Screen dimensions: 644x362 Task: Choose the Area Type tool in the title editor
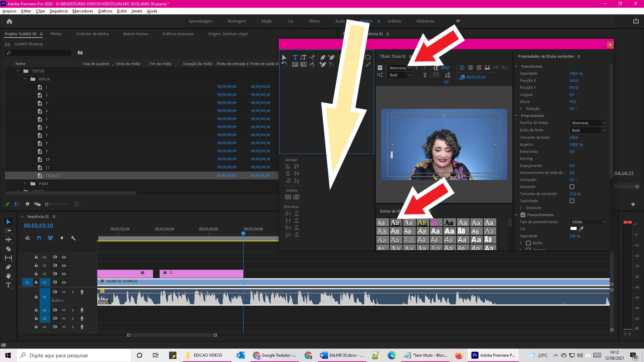pos(295,64)
